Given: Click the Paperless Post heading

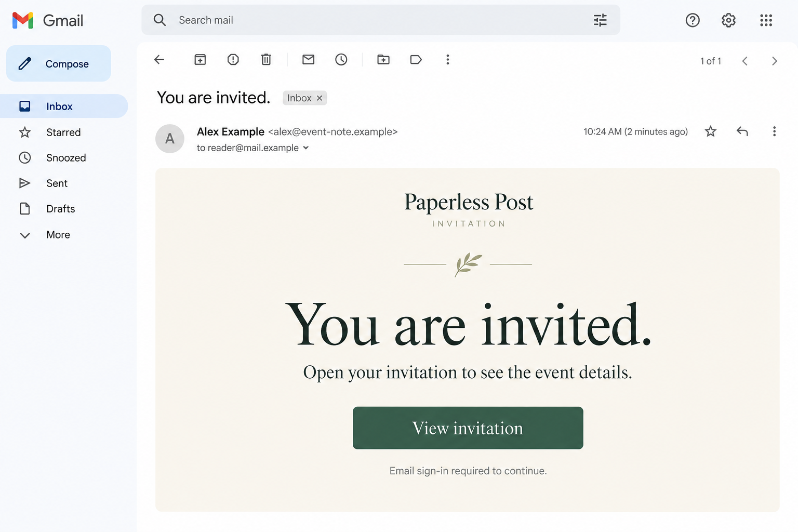Looking at the screenshot, I should [469, 202].
